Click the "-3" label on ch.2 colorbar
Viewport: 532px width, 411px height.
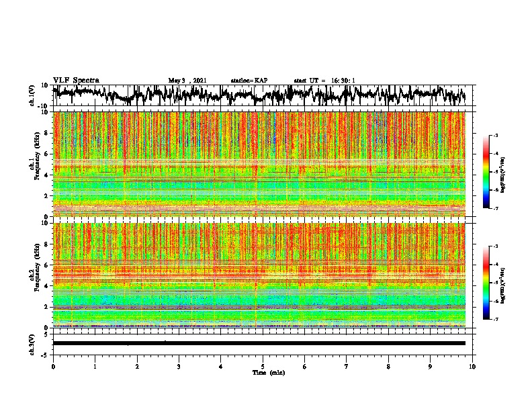[496, 246]
